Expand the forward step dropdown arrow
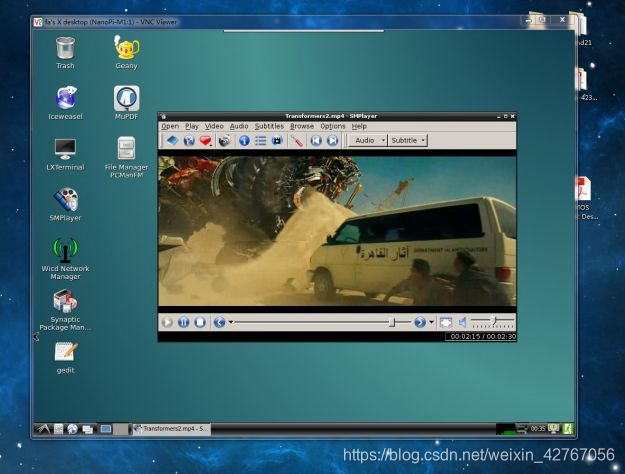 431,322
